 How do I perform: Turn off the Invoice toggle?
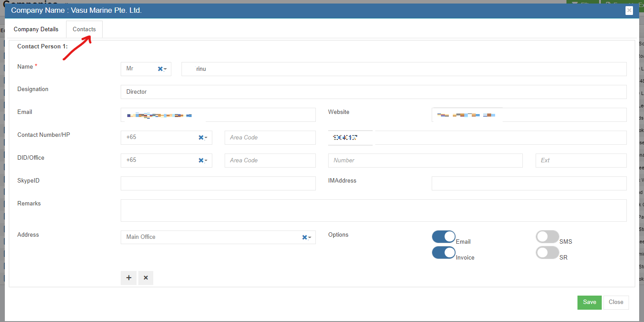pos(444,252)
